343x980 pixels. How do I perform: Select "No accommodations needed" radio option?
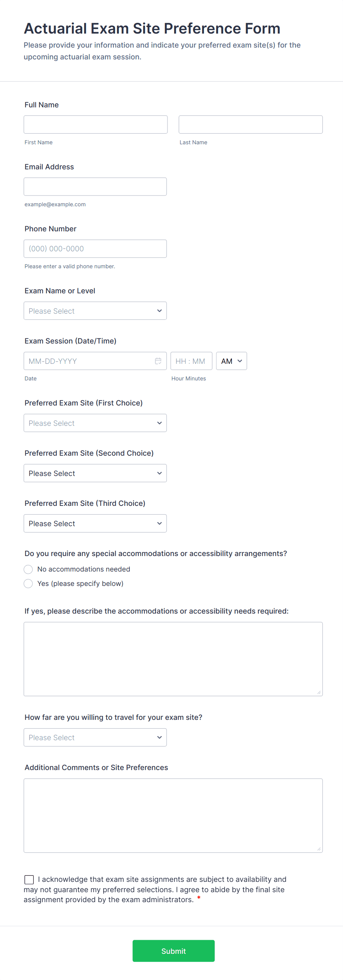[x=28, y=569]
